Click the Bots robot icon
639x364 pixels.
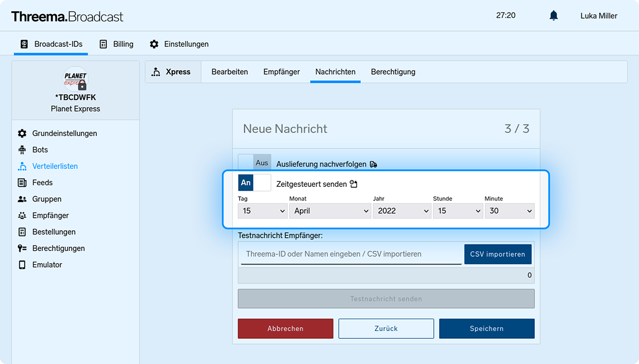click(x=22, y=150)
